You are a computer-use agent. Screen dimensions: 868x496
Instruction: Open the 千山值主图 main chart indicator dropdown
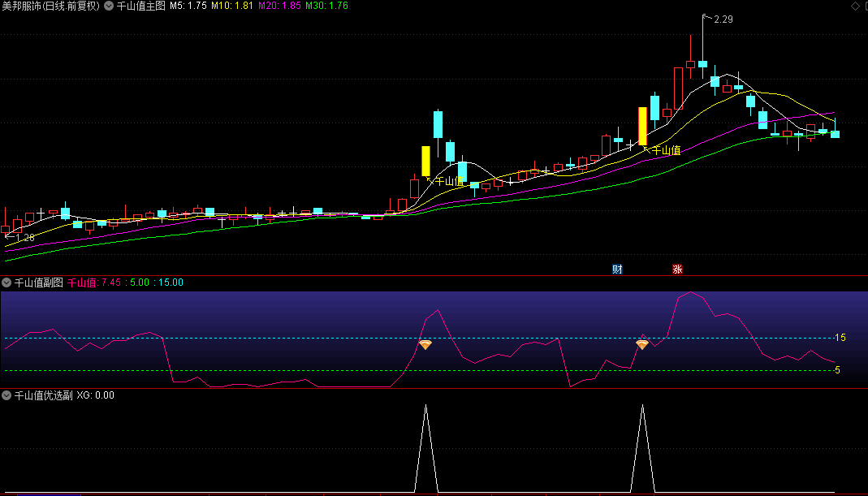pyautogui.click(x=109, y=6)
